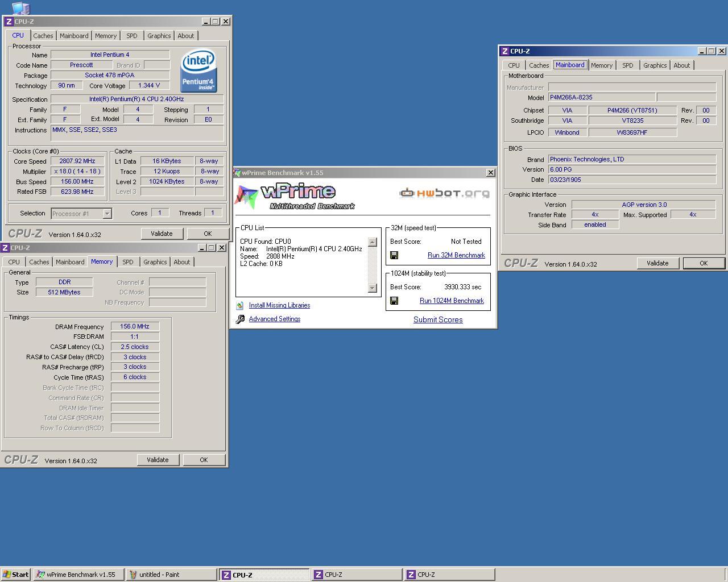
Task: Select About tab in the Memory CPU-Z window
Action: point(181,262)
